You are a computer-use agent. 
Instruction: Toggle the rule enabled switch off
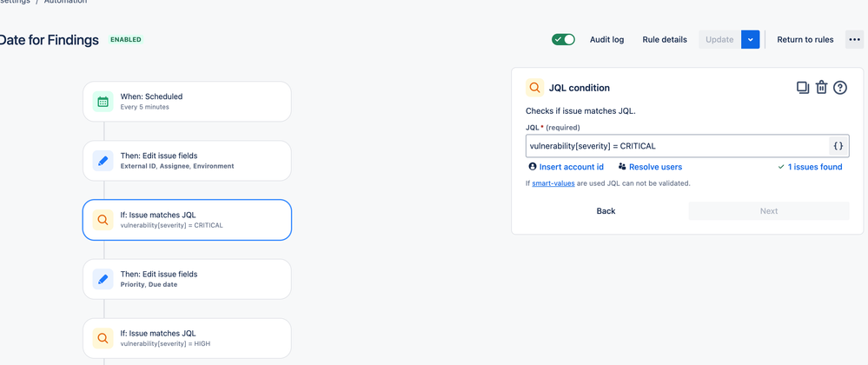point(563,39)
